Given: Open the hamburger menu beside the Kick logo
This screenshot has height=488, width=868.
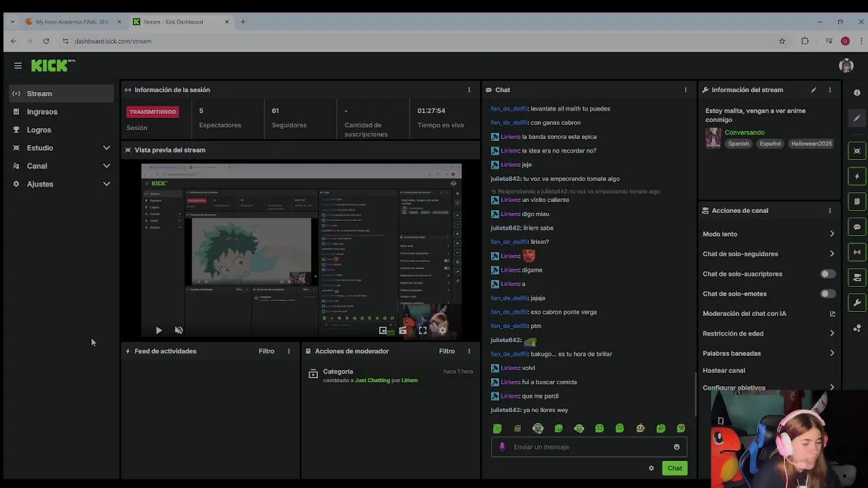Looking at the screenshot, I should pyautogui.click(x=18, y=66).
